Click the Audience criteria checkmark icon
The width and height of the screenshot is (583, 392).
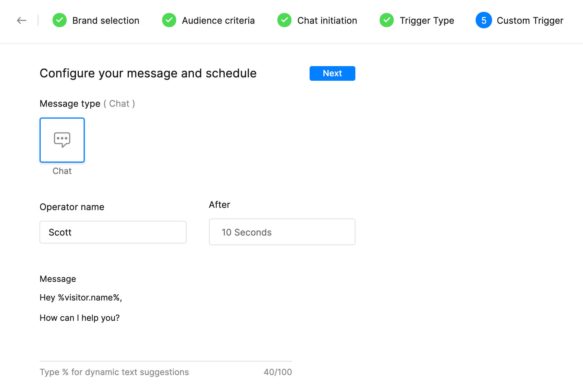(x=168, y=20)
